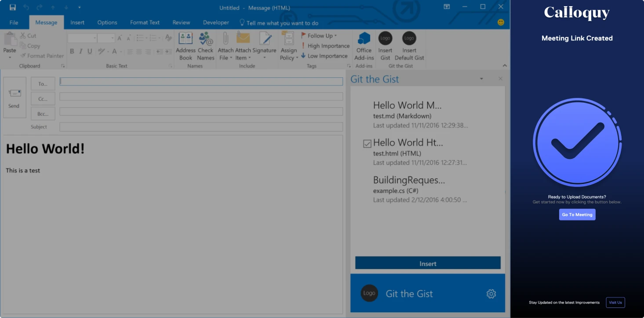Image resolution: width=644 pixels, height=318 pixels.
Task: Click the Subject input field
Action: pyautogui.click(x=201, y=127)
